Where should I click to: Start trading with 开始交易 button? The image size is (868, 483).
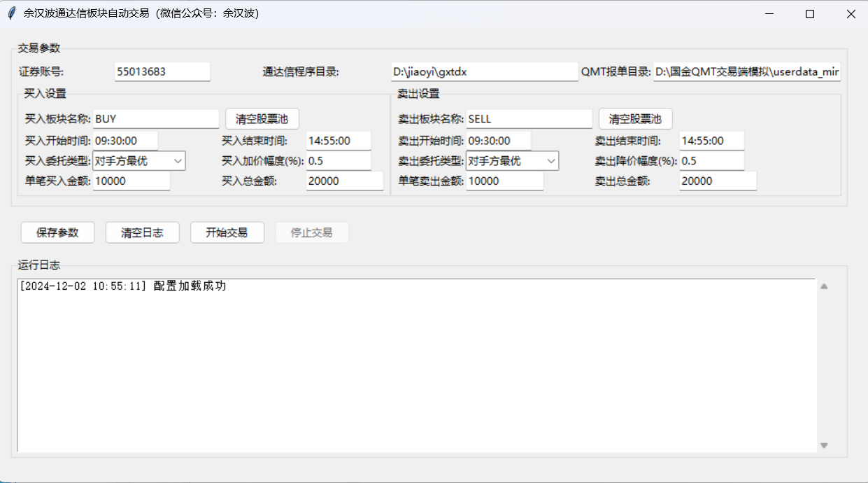(x=227, y=232)
